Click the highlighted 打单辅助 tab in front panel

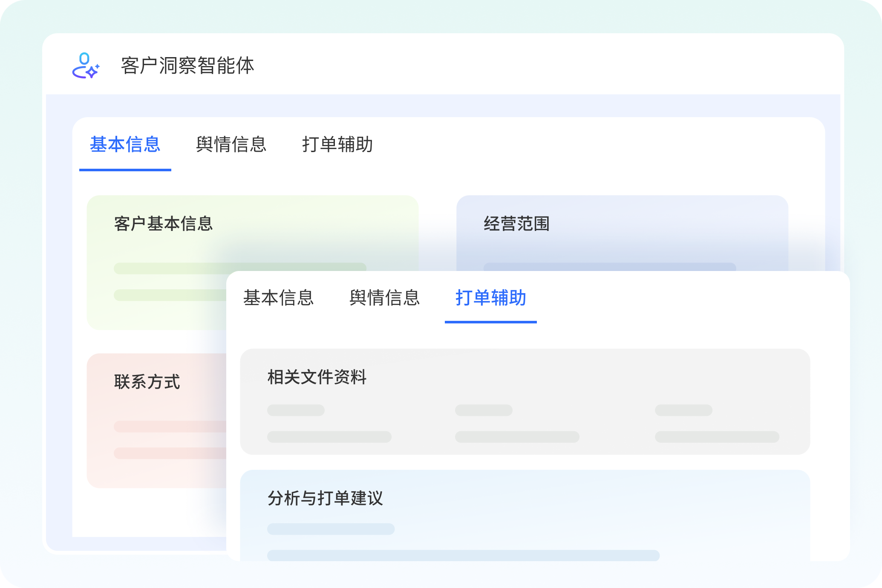(490, 297)
